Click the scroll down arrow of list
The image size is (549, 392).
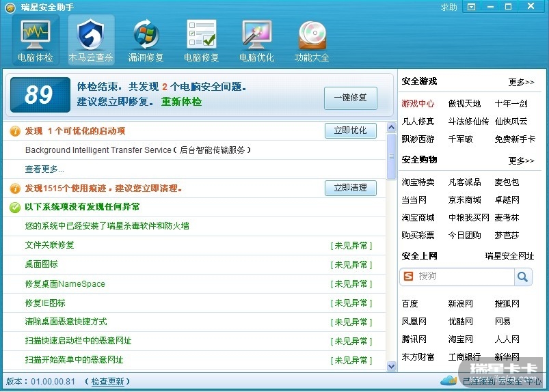(x=392, y=366)
